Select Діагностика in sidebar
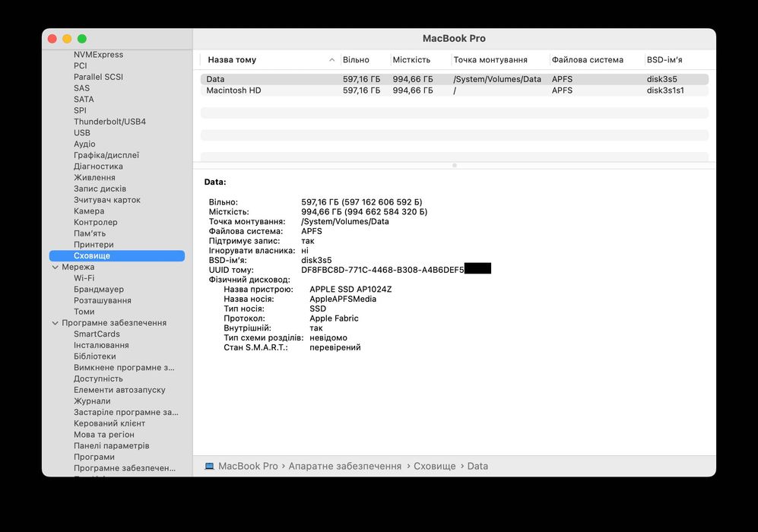Viewport: 758px width, 532px height. [x=98, y=166]
